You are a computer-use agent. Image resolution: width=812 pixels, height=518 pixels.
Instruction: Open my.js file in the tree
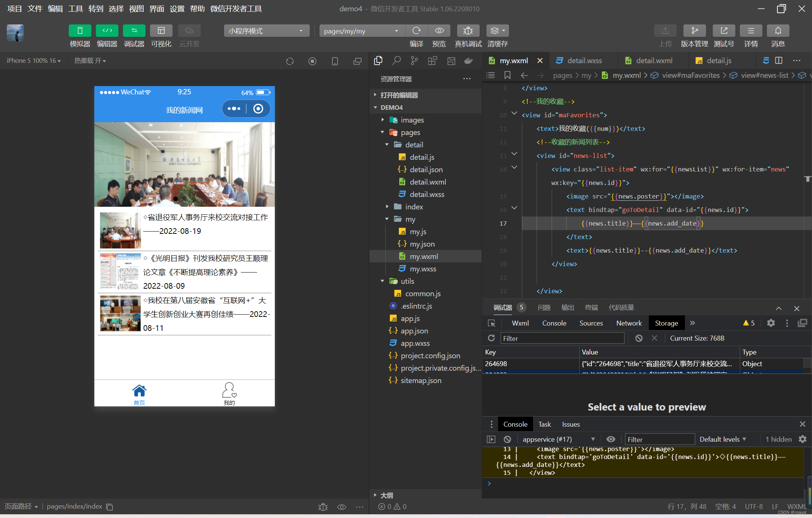tap(418, 232)
